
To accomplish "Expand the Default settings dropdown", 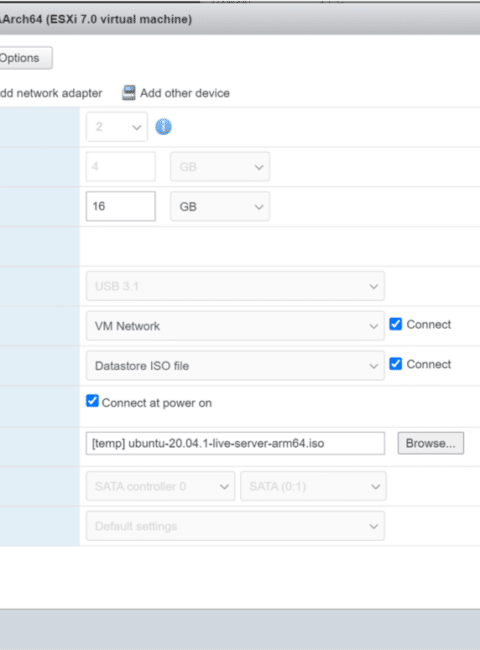I will [235, 526].
